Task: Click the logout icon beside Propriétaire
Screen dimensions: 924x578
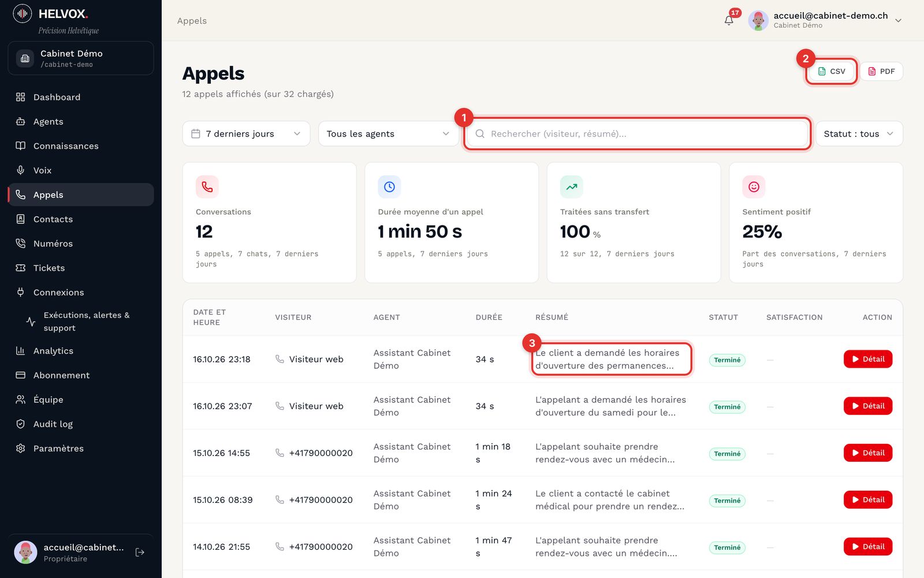Action: 140,553
